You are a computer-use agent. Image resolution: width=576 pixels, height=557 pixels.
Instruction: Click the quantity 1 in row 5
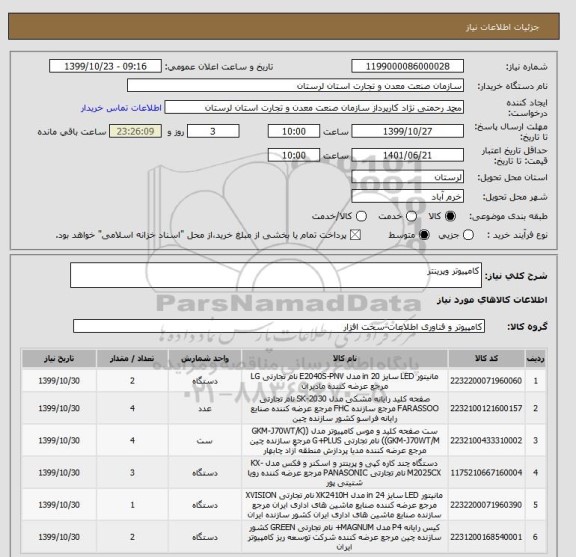[132, 505]
